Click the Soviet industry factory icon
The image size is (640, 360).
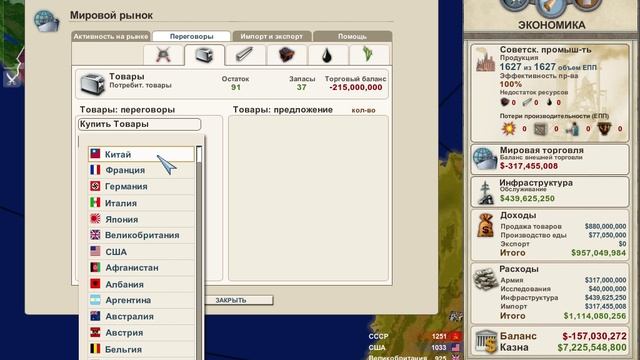[x=485, y=61]
